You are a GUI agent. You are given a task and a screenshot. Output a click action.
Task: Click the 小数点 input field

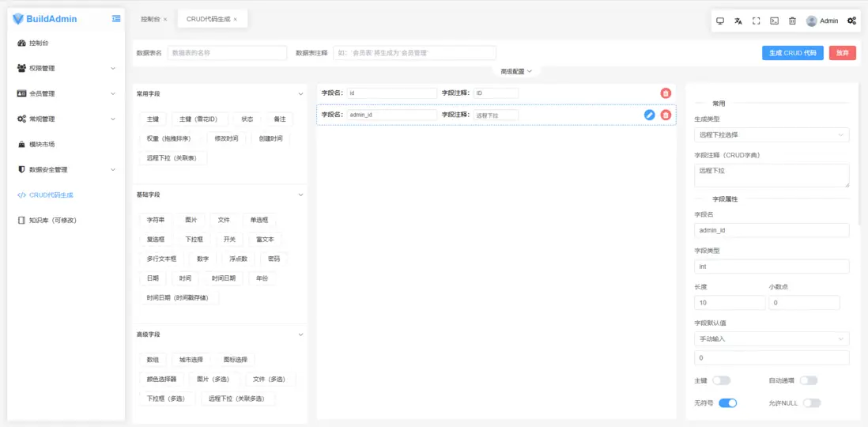[804, 303]
